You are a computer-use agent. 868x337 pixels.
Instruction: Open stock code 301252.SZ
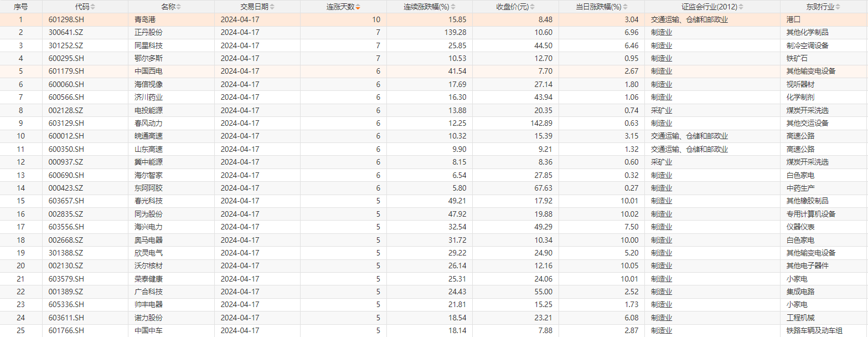coord(65,45)
